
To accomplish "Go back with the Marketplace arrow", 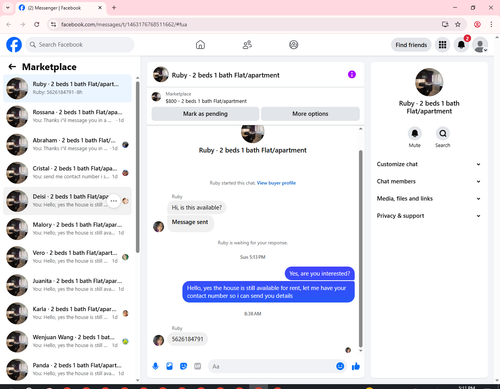I will click(x=12, y=67).
